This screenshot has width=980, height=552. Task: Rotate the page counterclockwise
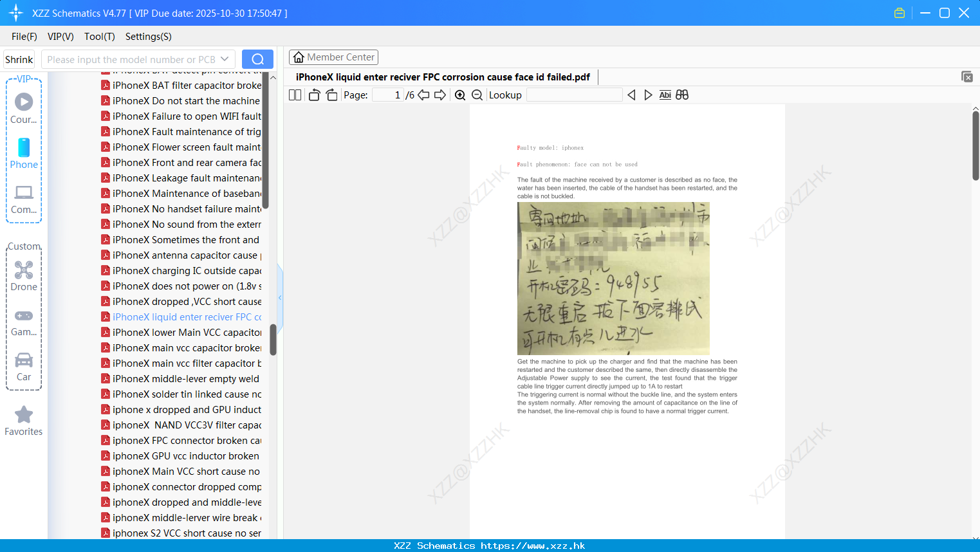point(314,95)
